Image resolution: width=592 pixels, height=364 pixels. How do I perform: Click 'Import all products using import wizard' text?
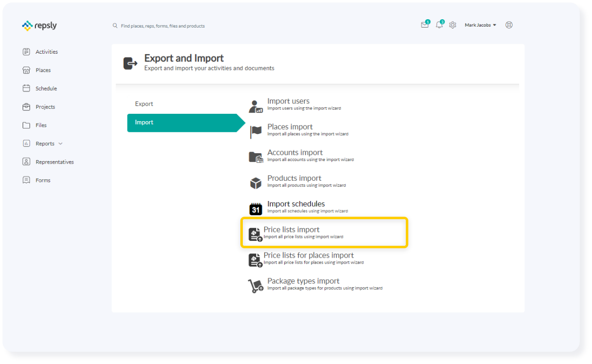coord(307,186)
